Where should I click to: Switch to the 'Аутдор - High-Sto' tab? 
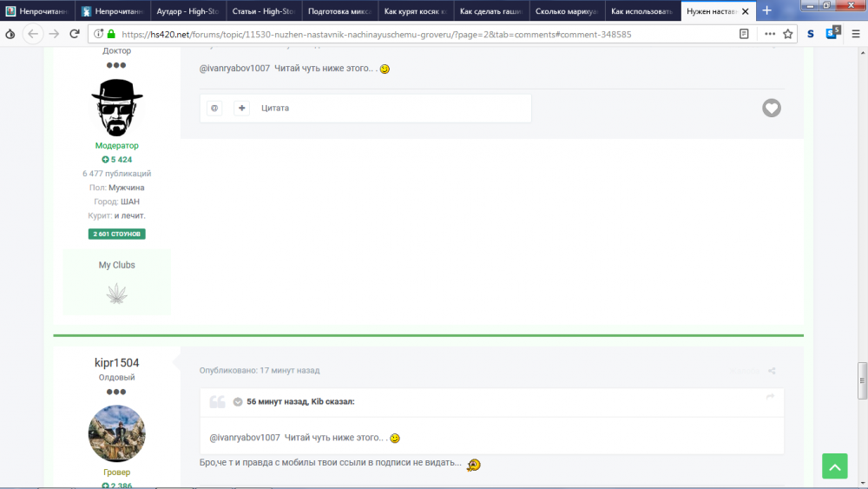point(187,11)
